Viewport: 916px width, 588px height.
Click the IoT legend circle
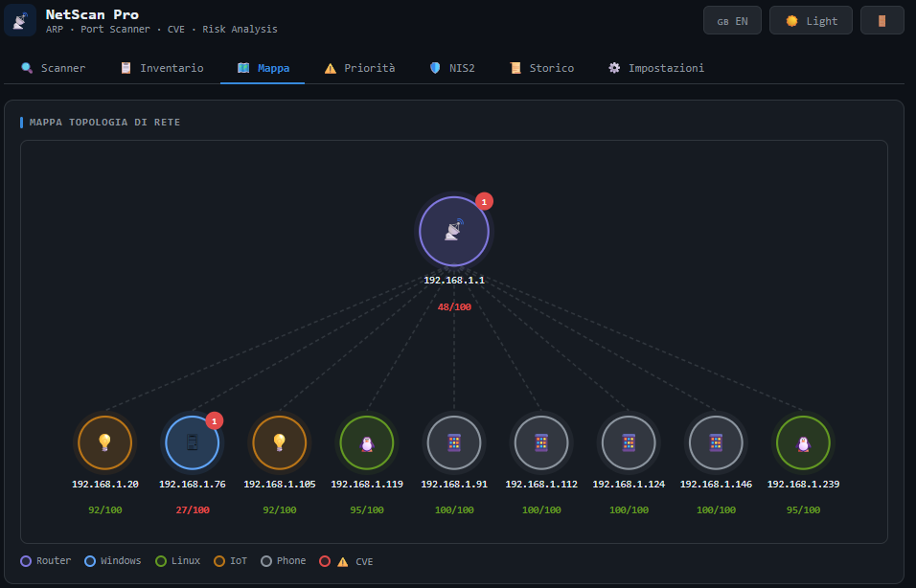point(219,561)
